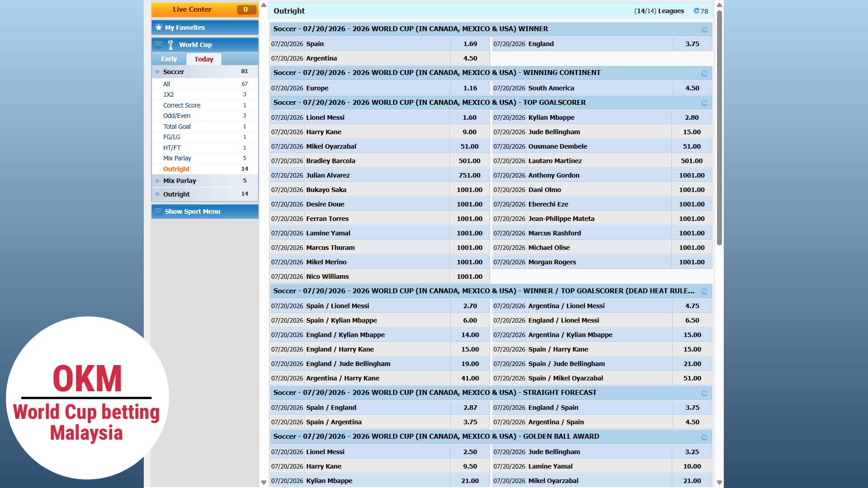Refresh the Straight Forecast section

[704, 394]
